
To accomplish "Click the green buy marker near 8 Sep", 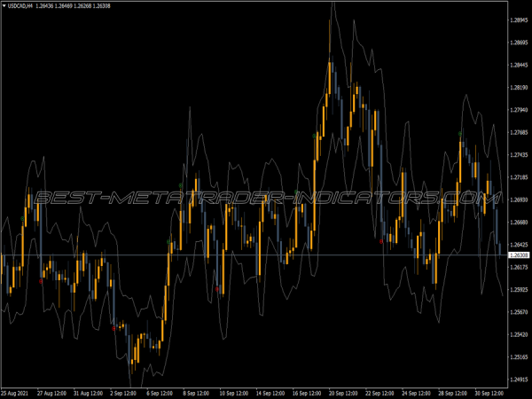I will tap(181, 185).
